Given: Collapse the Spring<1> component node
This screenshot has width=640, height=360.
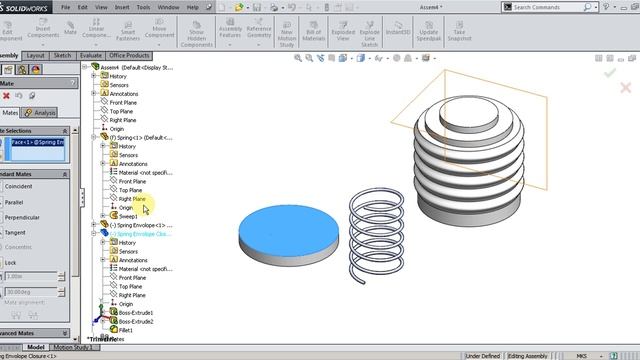Looking at the screenshot, I should [x=94, y=137].
